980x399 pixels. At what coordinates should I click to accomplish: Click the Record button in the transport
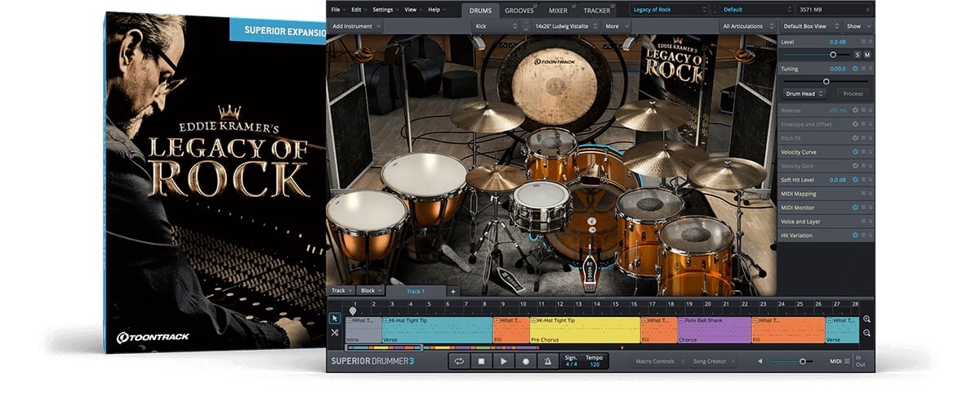[526, 361]
